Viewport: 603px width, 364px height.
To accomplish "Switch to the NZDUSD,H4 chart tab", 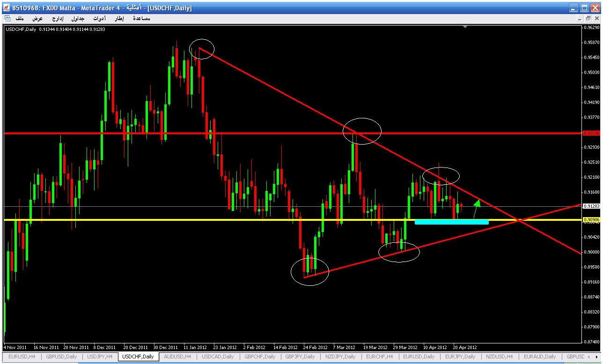I will pos(500,357).
